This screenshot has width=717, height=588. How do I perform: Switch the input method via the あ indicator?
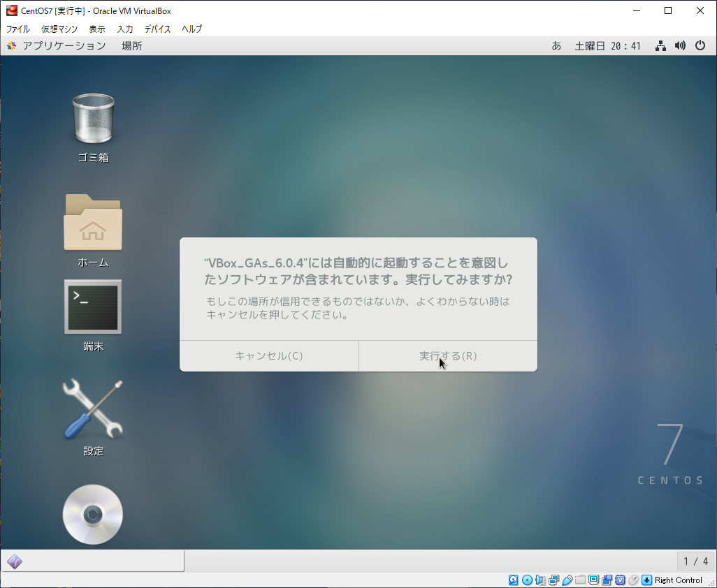556,45
